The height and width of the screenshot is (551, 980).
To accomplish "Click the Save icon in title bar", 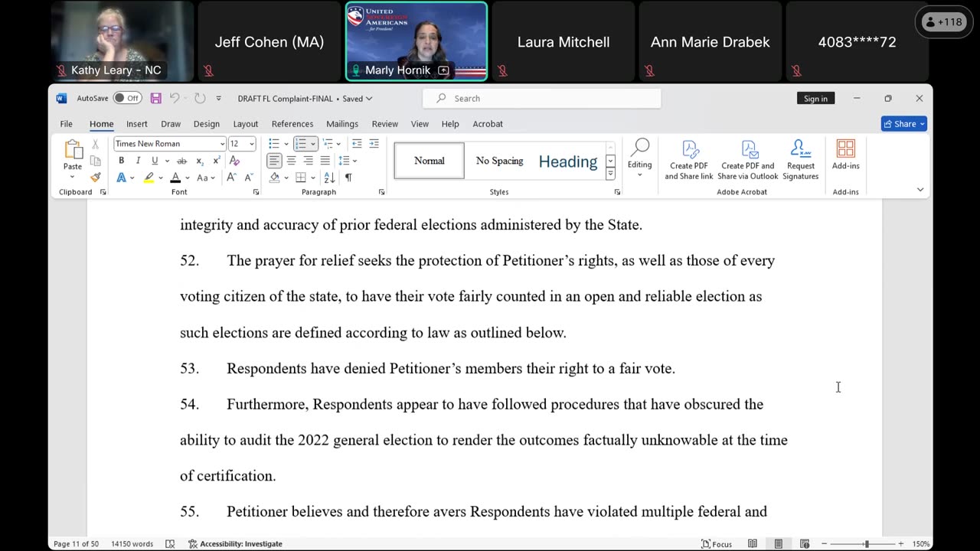I will coord(155,98).
